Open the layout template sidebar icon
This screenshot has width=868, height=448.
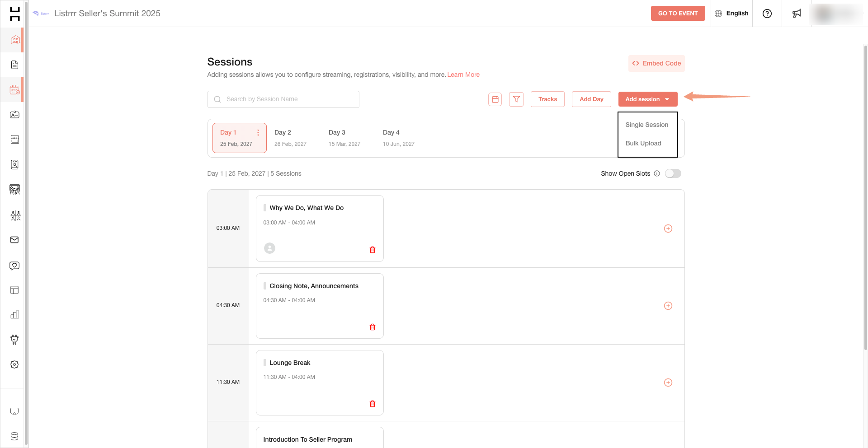15,290
